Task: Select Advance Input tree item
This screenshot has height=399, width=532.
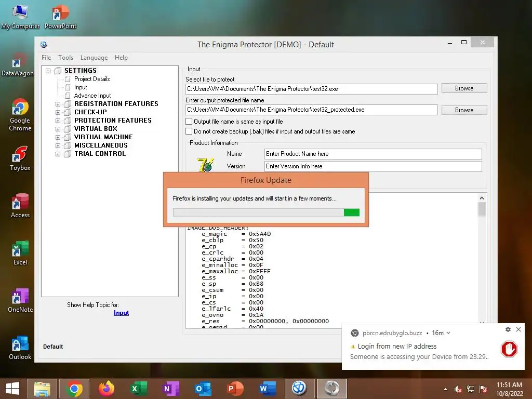Action: coord(92,96)
